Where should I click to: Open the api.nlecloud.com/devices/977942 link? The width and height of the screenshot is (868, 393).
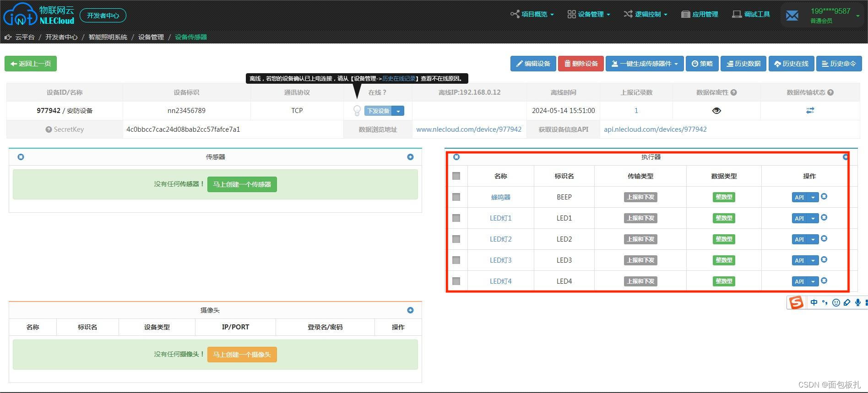tap(655, 129)
